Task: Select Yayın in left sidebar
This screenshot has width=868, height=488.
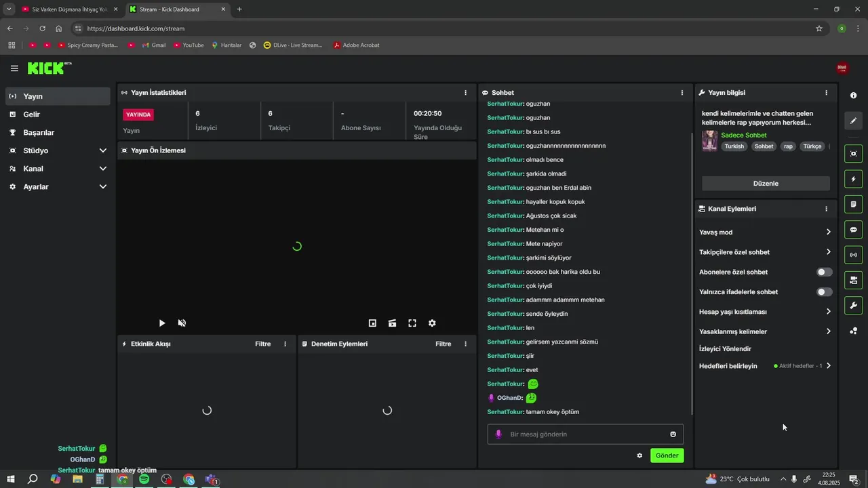Action: (58, 96)
